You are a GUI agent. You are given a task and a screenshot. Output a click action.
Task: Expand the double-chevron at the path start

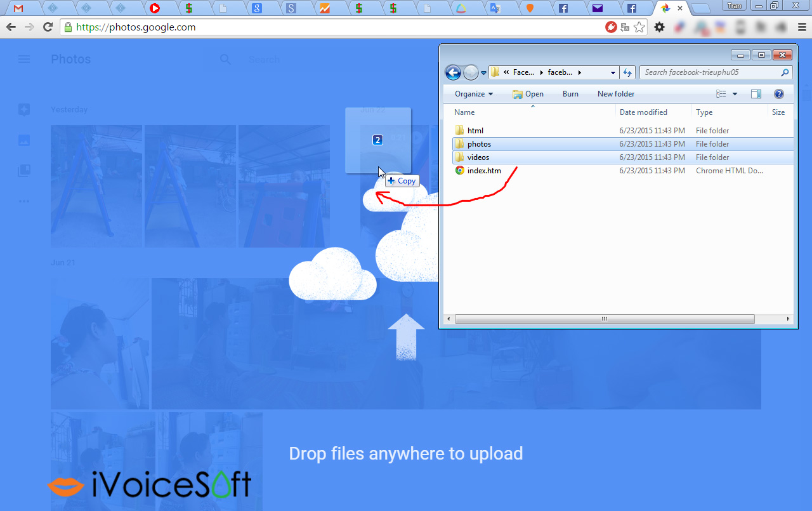tap(506, 72)
